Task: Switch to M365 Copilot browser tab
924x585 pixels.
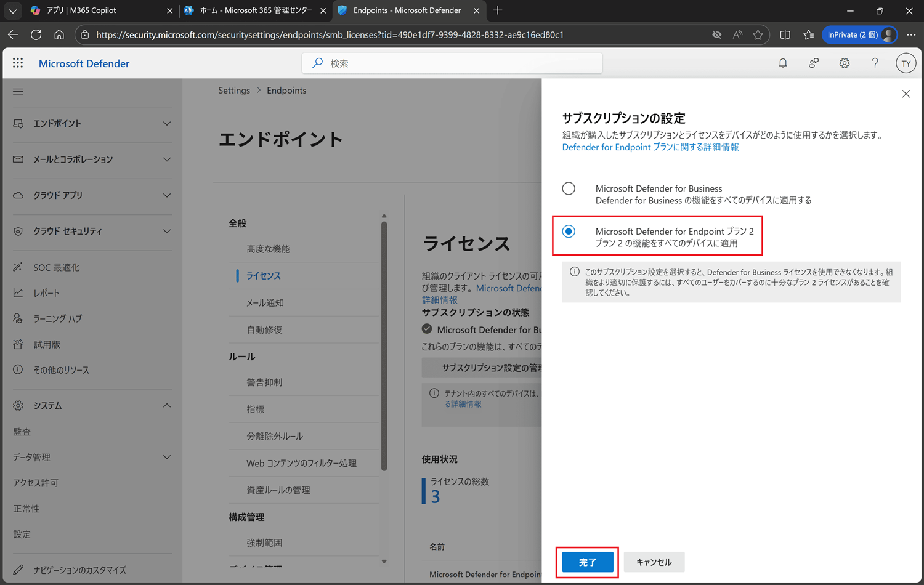Action: pos(102,10)
